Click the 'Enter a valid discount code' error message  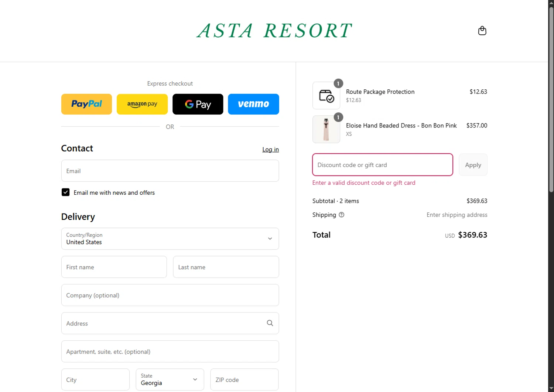click(364, 183)
